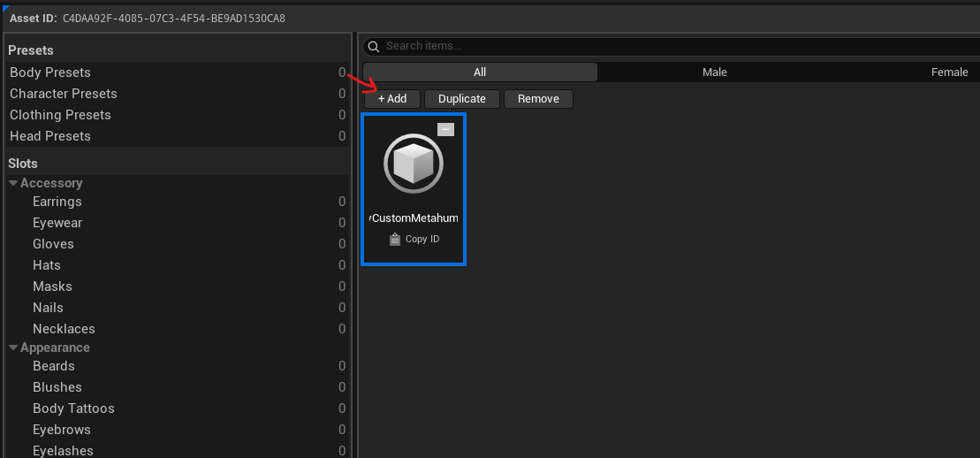
Task: Open the Eyebrows slot
Action: click(178, 430)
